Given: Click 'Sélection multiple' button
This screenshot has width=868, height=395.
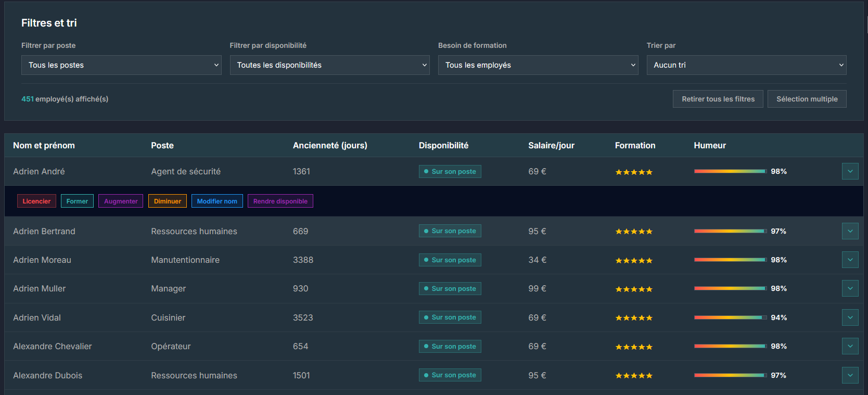Looking at the screenshot, I should click(x=807, y=99).
